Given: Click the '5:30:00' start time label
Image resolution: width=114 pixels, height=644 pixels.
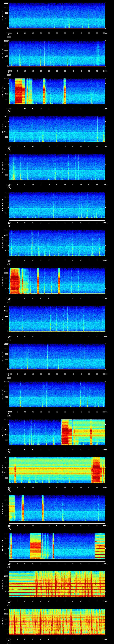Looking at the screenshot, I should (9, 336).
